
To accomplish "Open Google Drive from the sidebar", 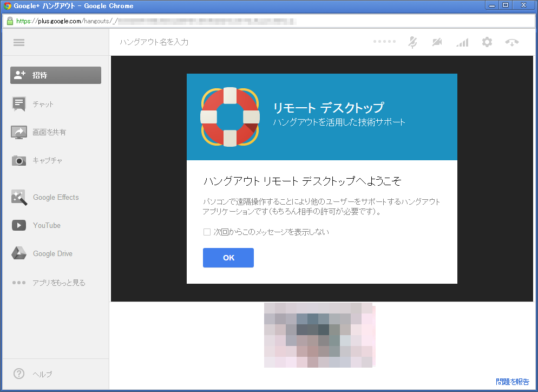I will [x=52, y=253].
